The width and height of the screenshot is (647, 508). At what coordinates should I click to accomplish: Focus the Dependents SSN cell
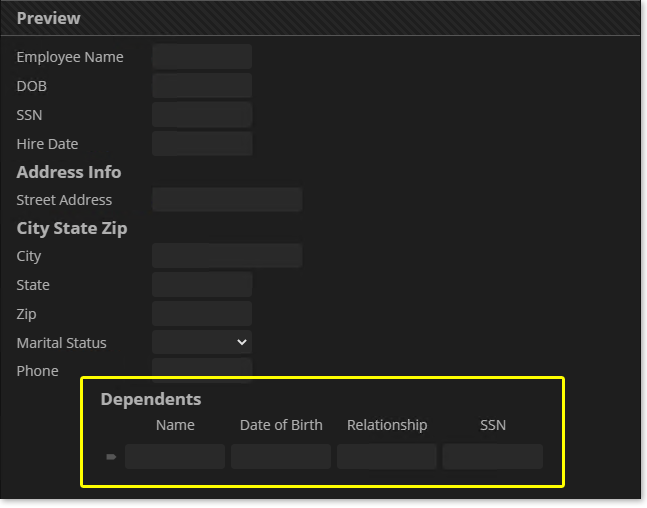click(x=493, y=457)
